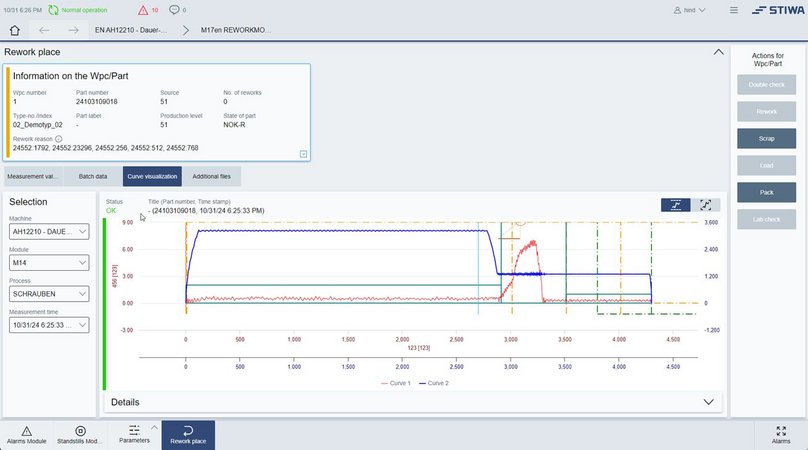Switch to the Additional files tab
The height and width of the screenshot is (450, 808).
pos(212,177)
